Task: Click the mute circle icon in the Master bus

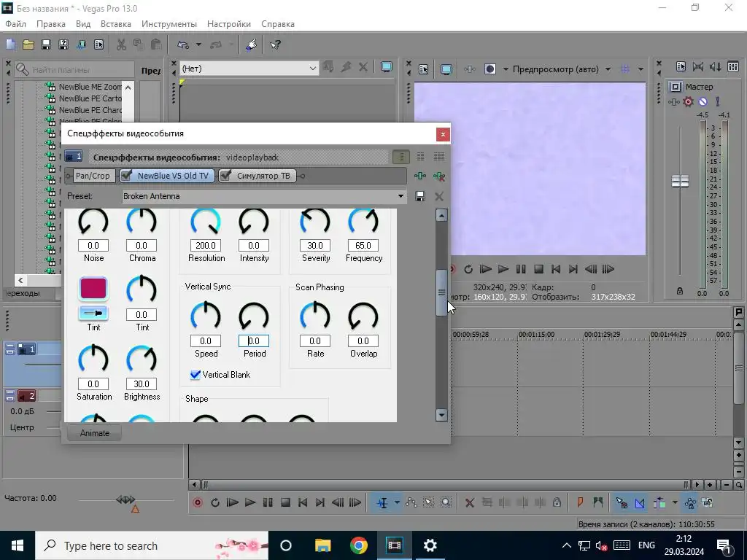Action: coord(703,101)
